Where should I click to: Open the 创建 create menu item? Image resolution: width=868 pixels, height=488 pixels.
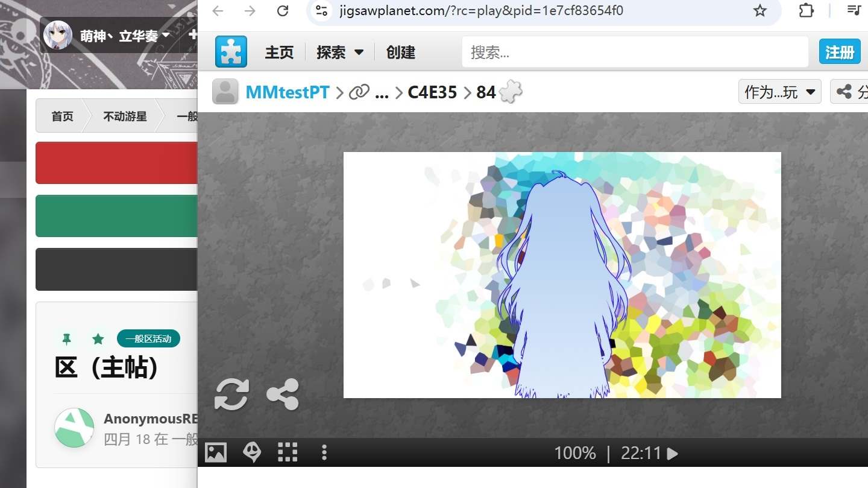point(401,52)
